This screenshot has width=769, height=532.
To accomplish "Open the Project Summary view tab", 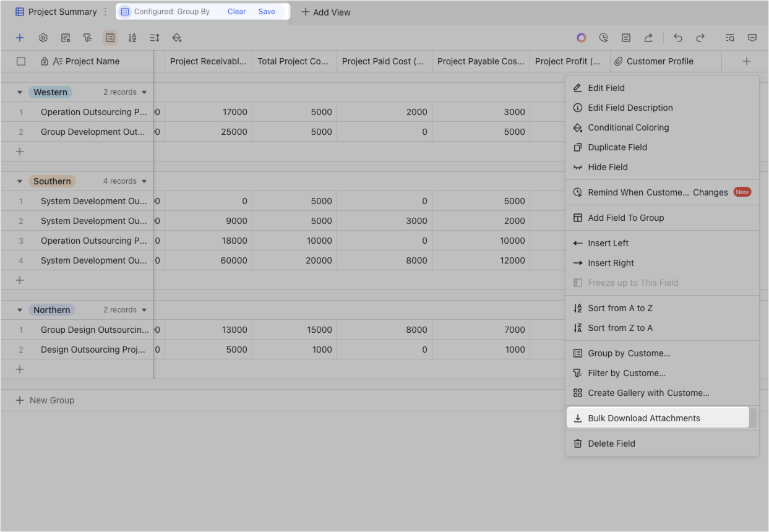I will pos(56,12).
